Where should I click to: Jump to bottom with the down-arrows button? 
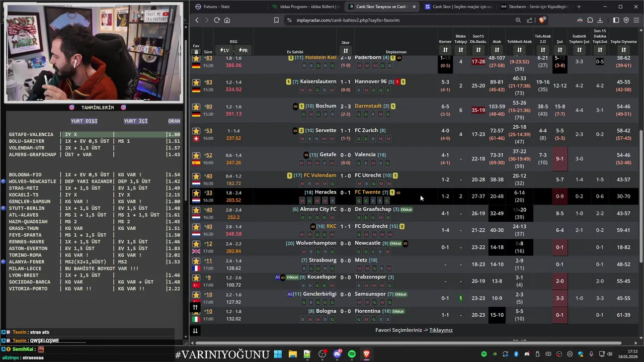click(x=195, y=330)
